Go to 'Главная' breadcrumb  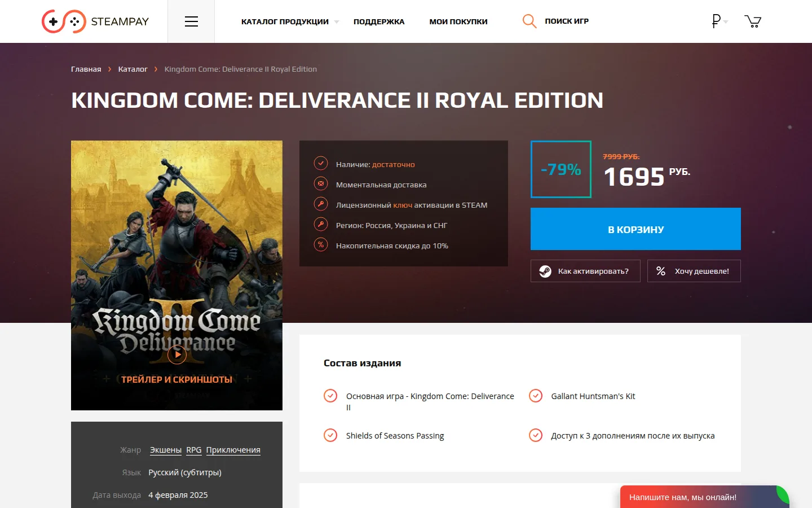[x=86, y=69]
